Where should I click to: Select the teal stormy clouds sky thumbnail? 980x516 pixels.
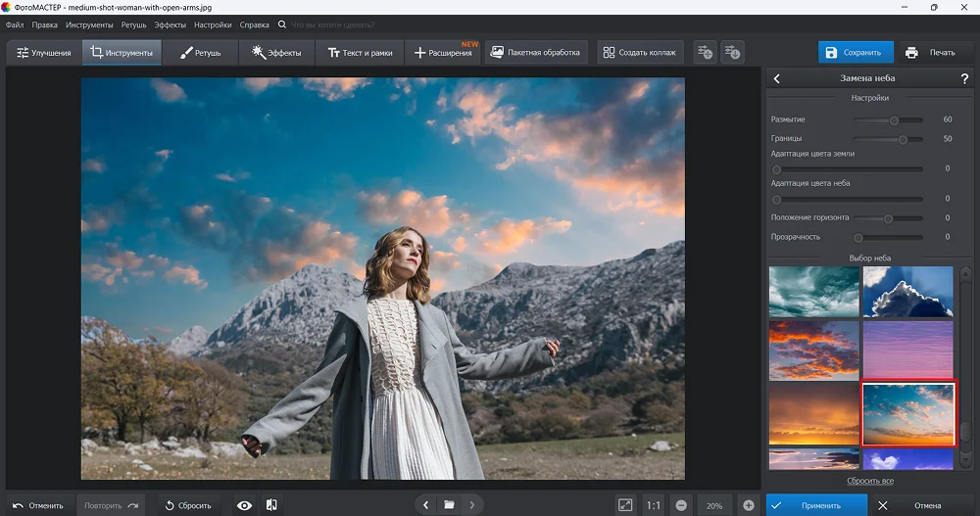click(813, 292)
